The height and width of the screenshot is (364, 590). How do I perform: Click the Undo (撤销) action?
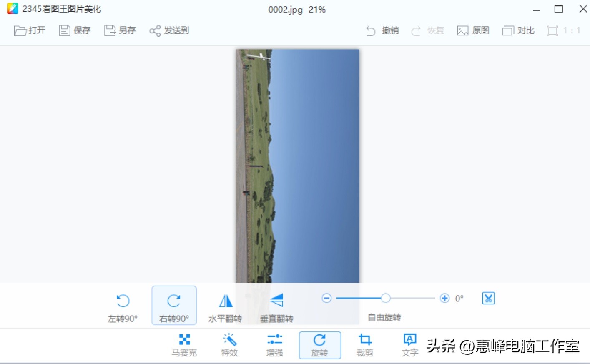click(x=383, y=30)
